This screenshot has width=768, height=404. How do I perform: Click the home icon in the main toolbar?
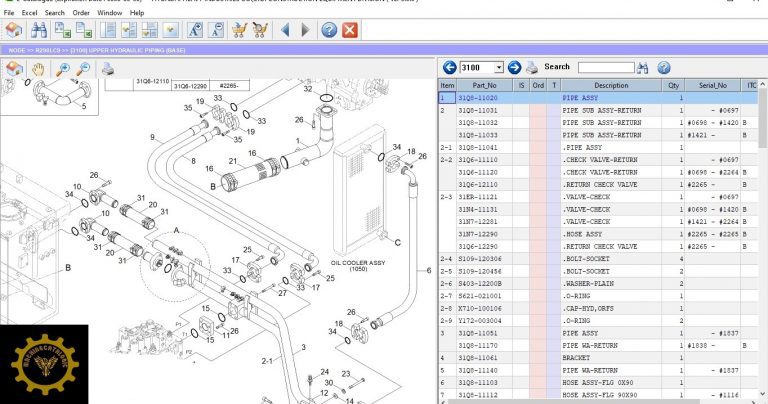[x=15, y=30]
